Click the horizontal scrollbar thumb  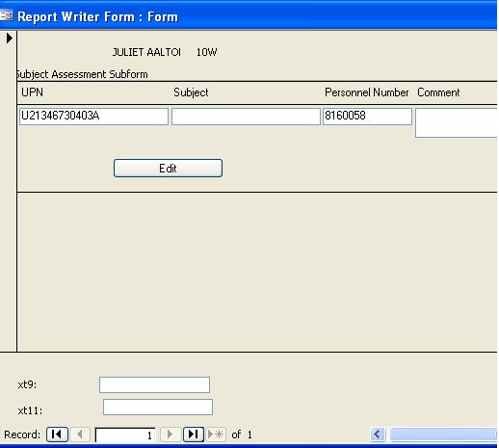click(x=443, y=435)
